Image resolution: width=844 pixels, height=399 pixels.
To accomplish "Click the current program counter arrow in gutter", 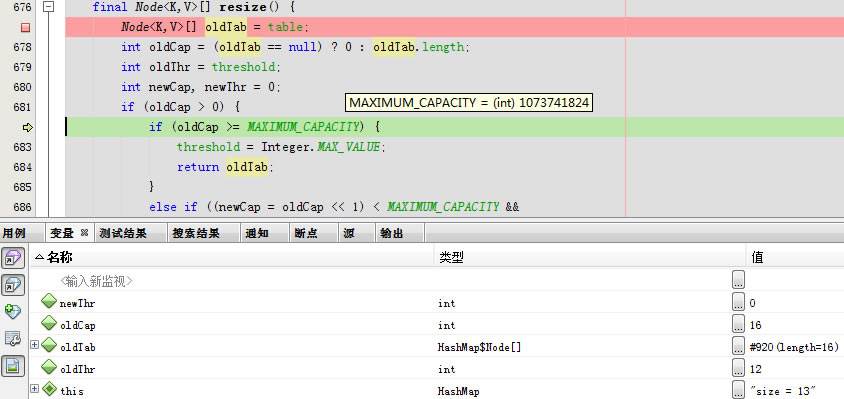I will [x=27, y=128].
